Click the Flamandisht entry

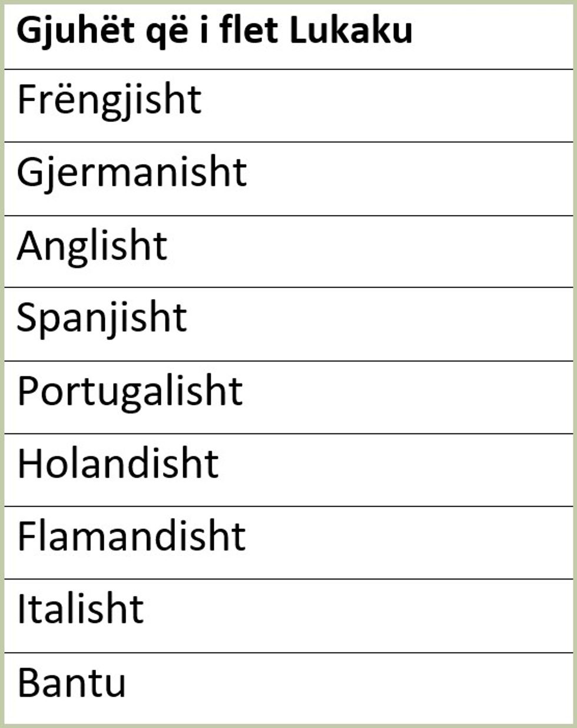click(x=131, y=537)
